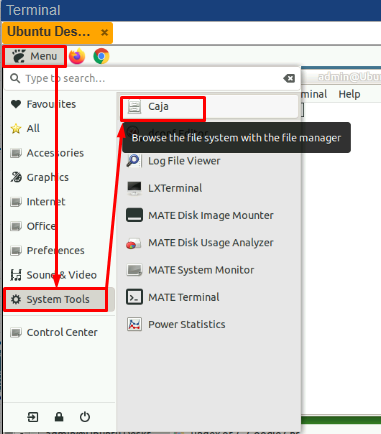
Task: Open the Favourites category
Action: click(x=59, y=104)
